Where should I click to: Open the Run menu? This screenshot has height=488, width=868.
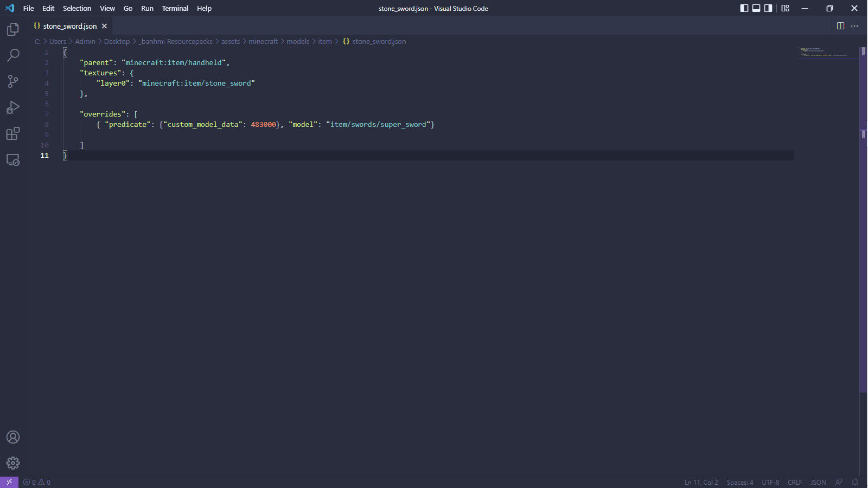click(x=147, y=8)
